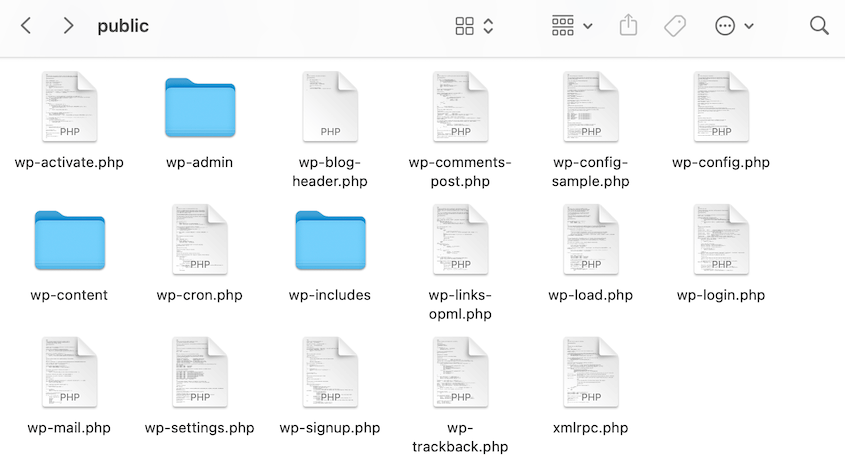The width and height of the screenshot is (845, 467).
Task: Select the wp-activate.php file icon
Action: pos(70,107)
